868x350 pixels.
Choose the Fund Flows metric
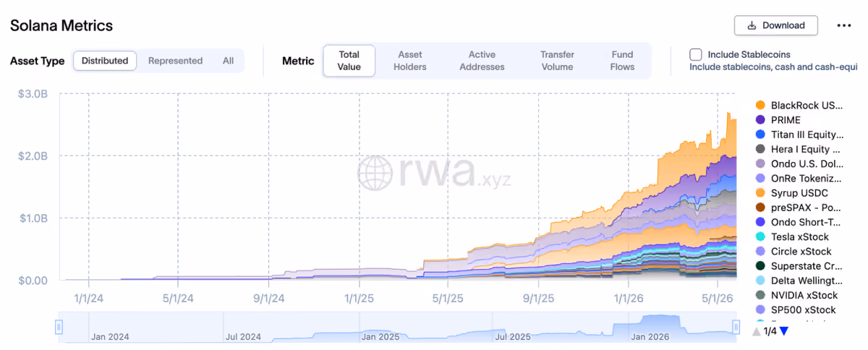tap(623, 61)
